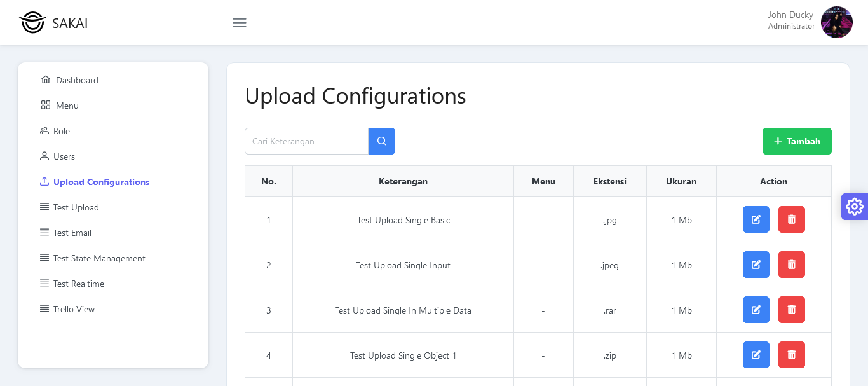Open Test Upload sidebar item

(113, 207)
